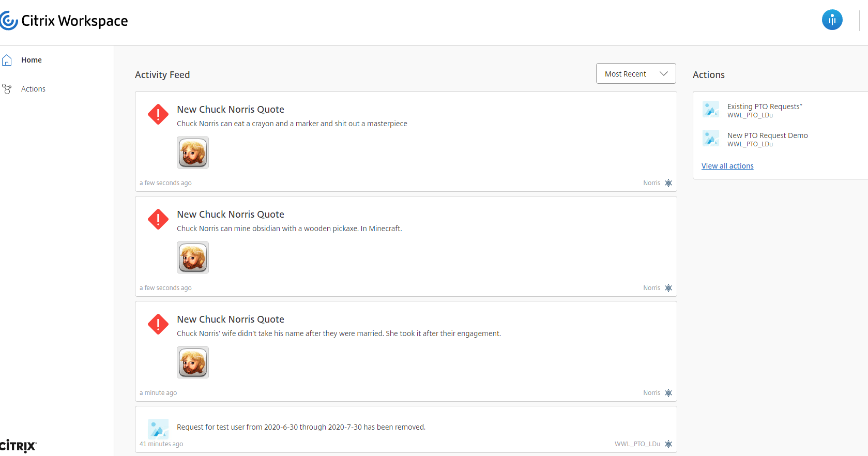
Task: Open New PTO Request Demo action
Action: (x=767, y=135)
